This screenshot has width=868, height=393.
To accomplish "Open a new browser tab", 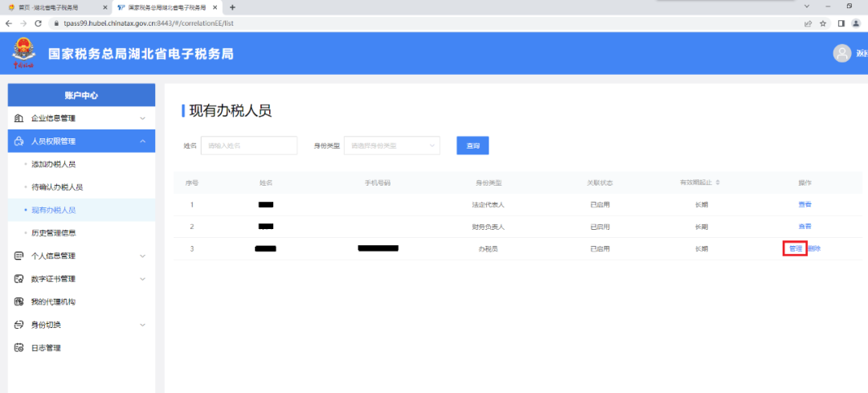I will point(232,8).
